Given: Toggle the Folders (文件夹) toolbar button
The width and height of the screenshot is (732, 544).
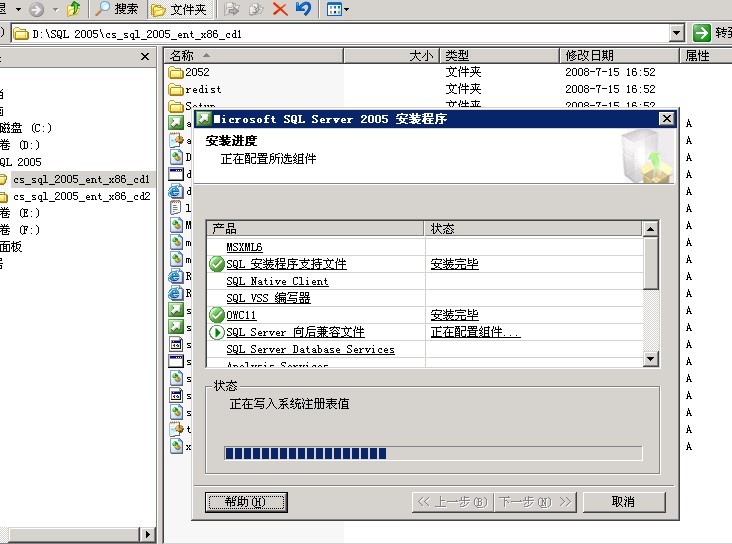Looking at the screenshot, I should (179, 9).
